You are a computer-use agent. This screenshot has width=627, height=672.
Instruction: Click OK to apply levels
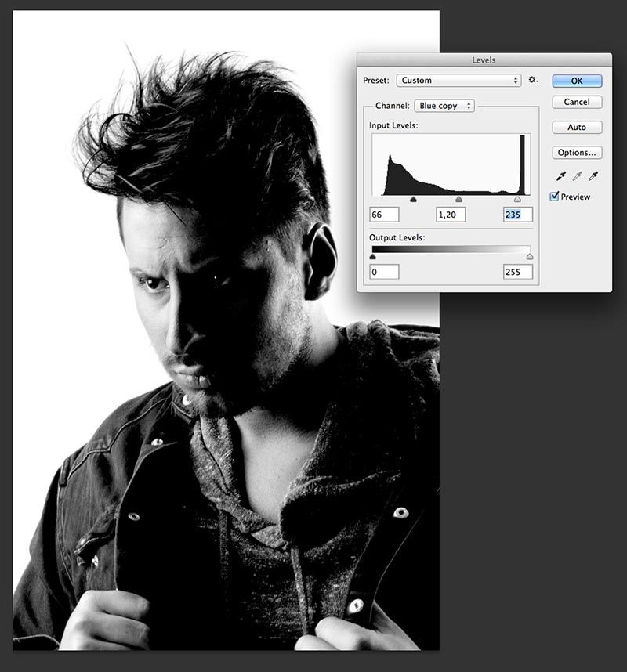[x=576, y=81]
